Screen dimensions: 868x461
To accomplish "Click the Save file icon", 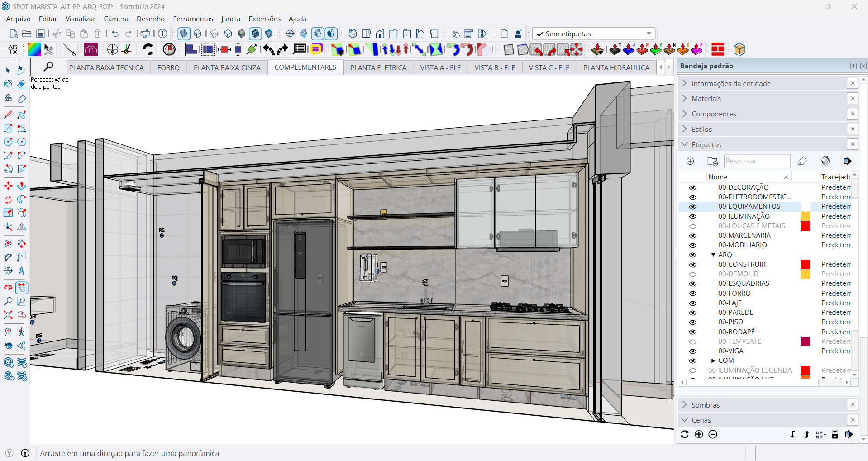I will click(40, 34).
